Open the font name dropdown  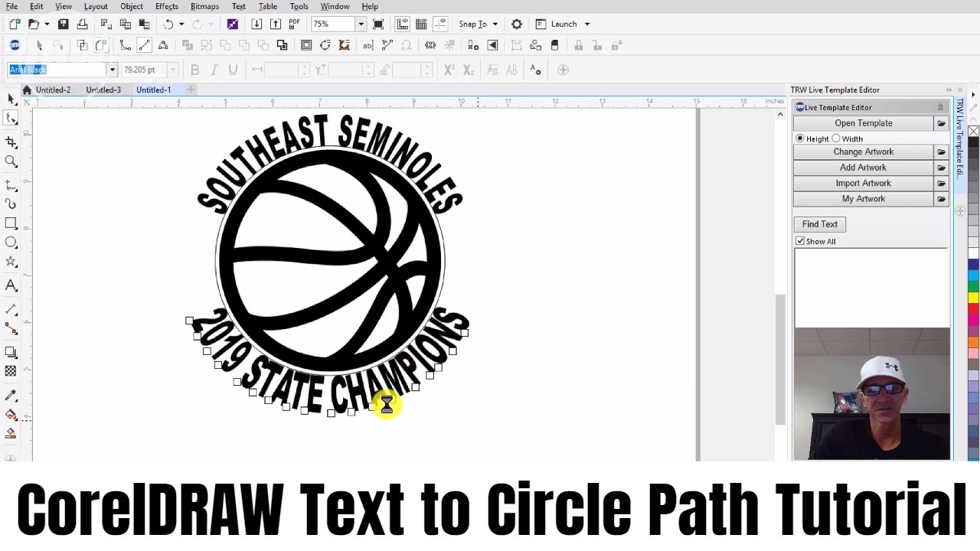112,70
